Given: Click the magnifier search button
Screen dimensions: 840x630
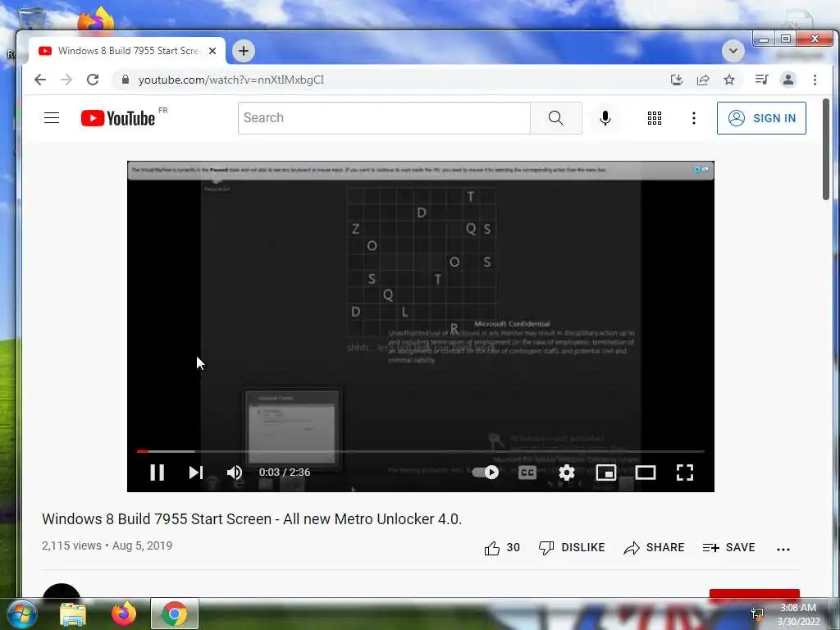Looking at the screenshot, I should [x=556, y=118].
